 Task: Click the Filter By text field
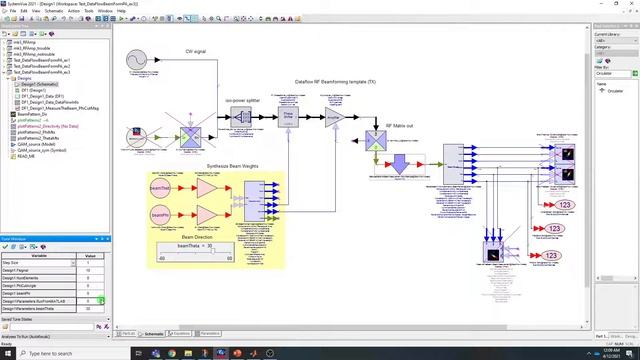(613, 73)
